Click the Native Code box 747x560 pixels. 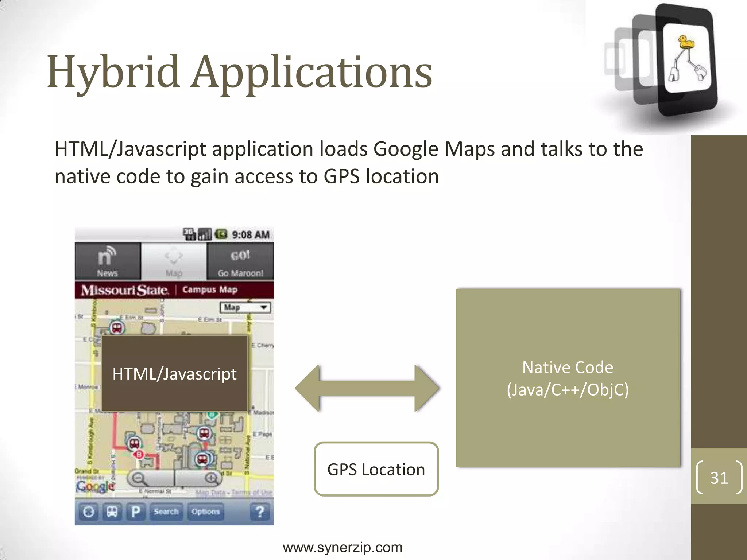point(568,378)
